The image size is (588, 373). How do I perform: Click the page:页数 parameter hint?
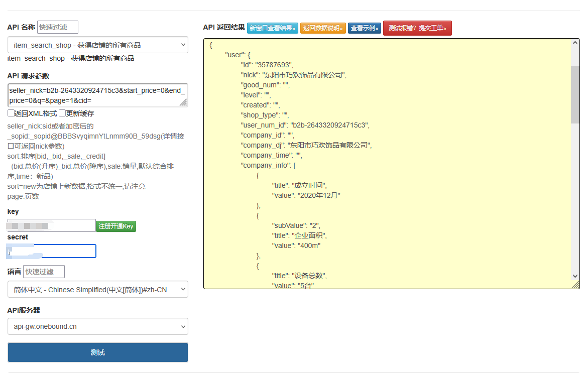pyautogui.click(x=23, y=196)
